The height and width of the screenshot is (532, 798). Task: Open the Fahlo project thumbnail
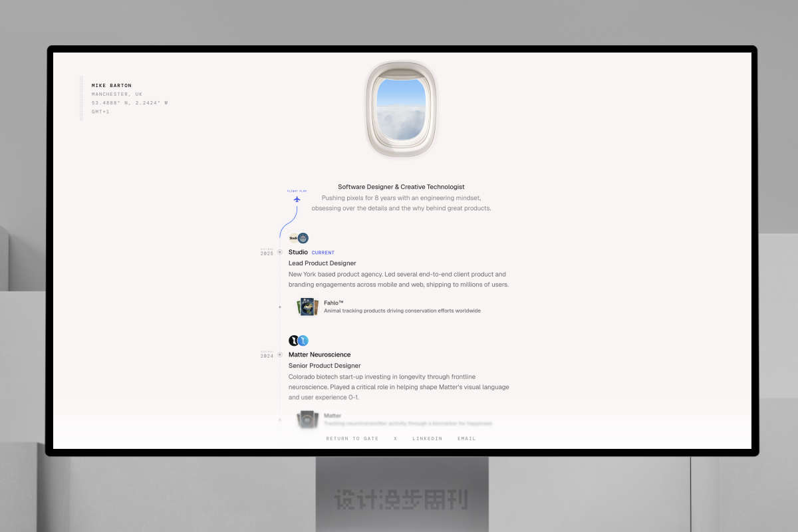pos(308,307)
